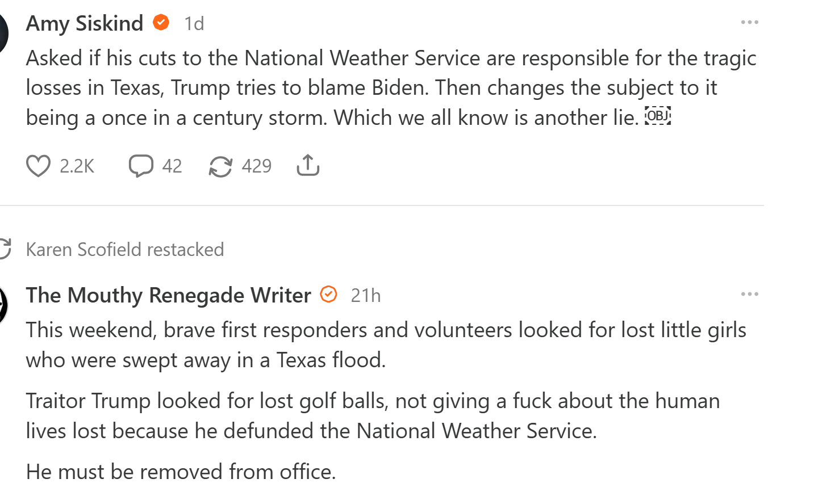Restack Amy Siskind's note via the arrows icon
Image resolution: width=814 pixels, height=504 pixels.
click(220, 166)
